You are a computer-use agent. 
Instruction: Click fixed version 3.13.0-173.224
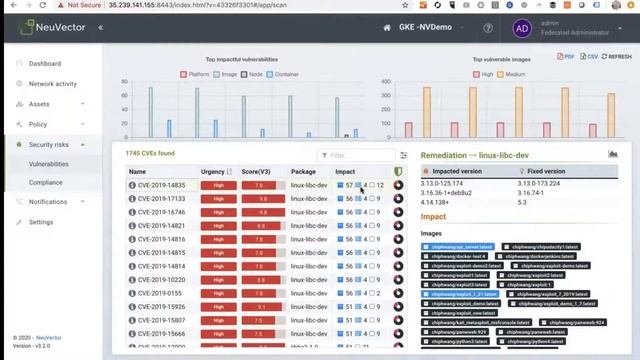click(539, 184)
